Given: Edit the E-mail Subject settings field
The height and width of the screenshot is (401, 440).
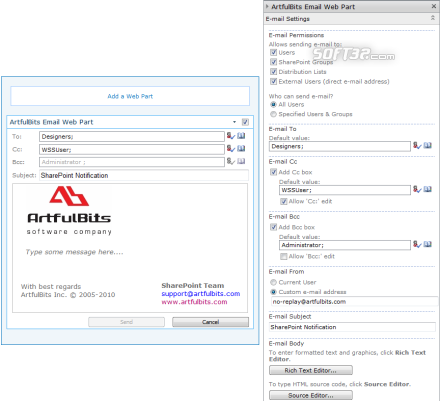Looking at the screenshot, I should point(352,327).
